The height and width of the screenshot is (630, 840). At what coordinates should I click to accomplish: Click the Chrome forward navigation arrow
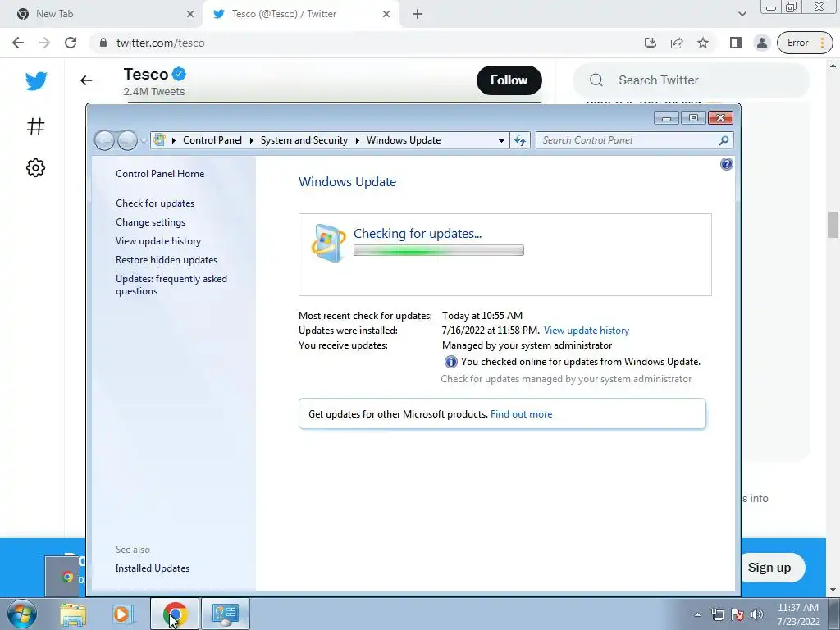tap(44, 43)
